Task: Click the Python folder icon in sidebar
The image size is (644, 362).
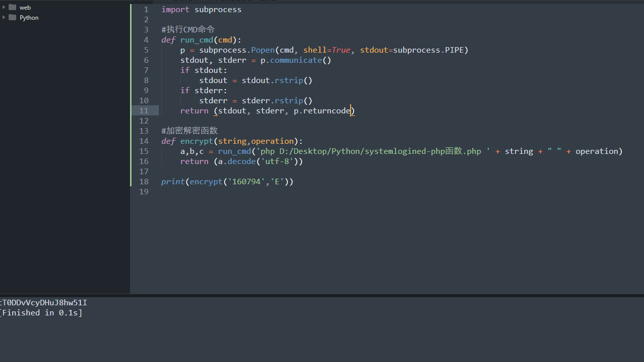Action: pyautogui.click(x=13, y=17)
